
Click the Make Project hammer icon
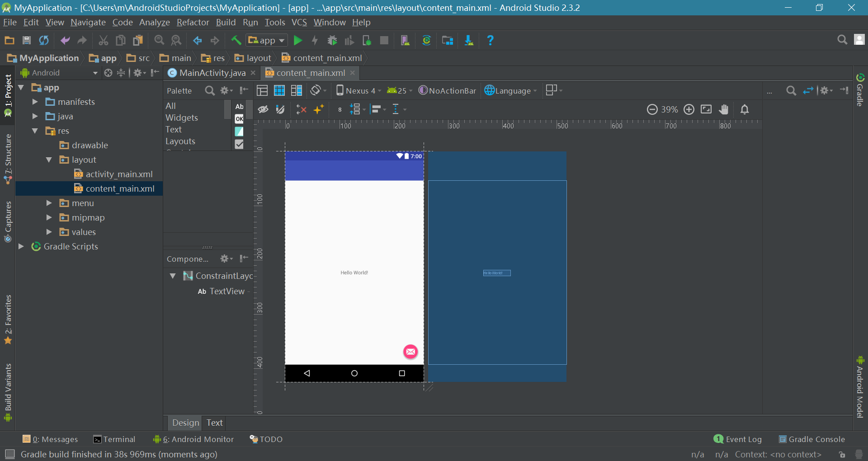click(236, 41)
